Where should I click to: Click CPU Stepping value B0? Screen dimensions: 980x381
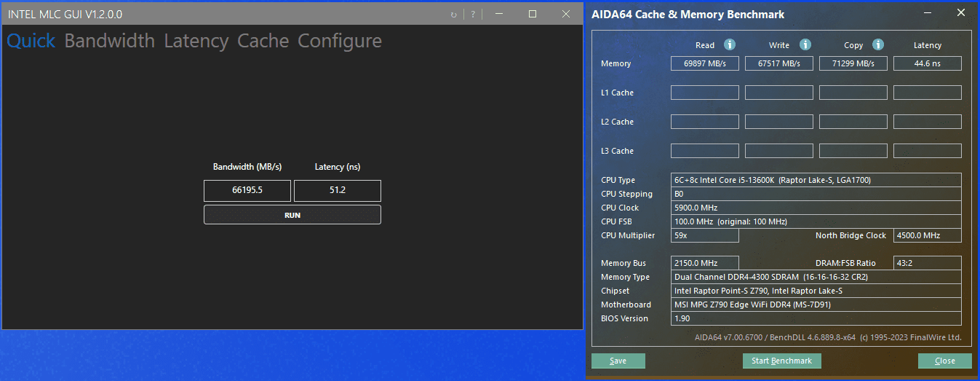tap(816, 194)
